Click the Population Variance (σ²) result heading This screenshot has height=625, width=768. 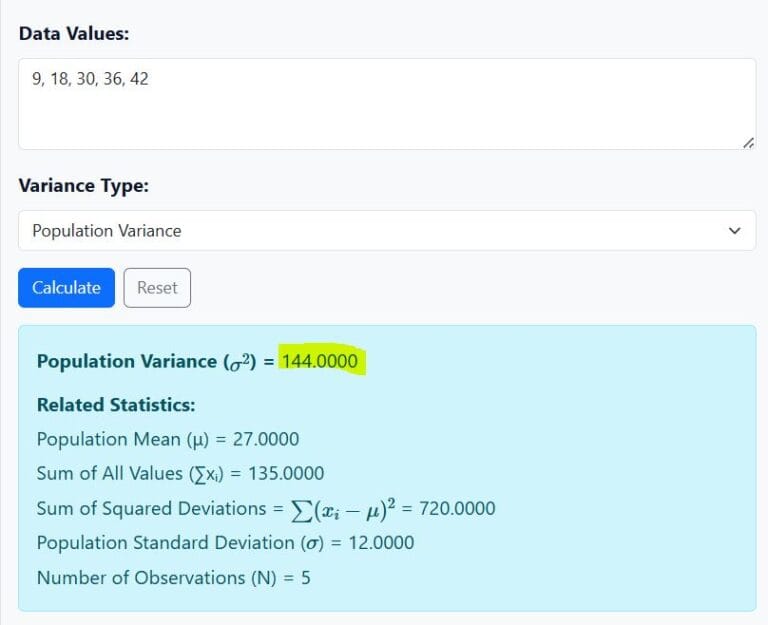coord(150,362)
